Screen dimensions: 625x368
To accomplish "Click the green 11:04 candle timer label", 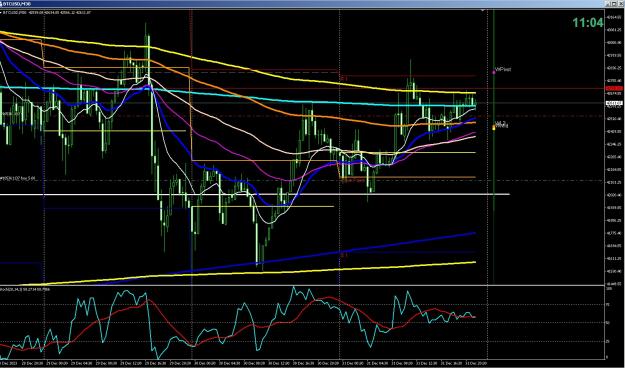I will coord(588,23).
